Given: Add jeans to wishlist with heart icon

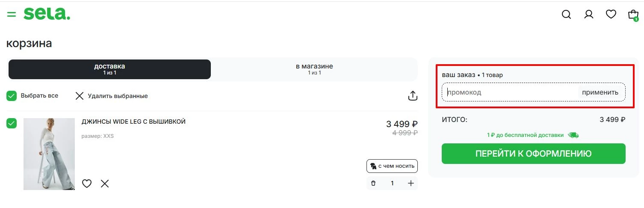Looking at the screenshot, I should point(87,184).
